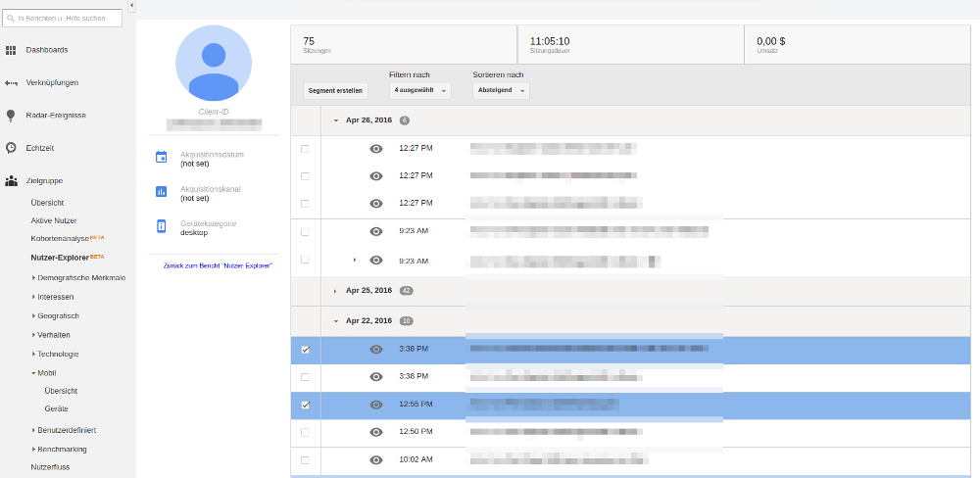Click the eye icon in the unselected 3:38 PM row

[x=375, y=377]
